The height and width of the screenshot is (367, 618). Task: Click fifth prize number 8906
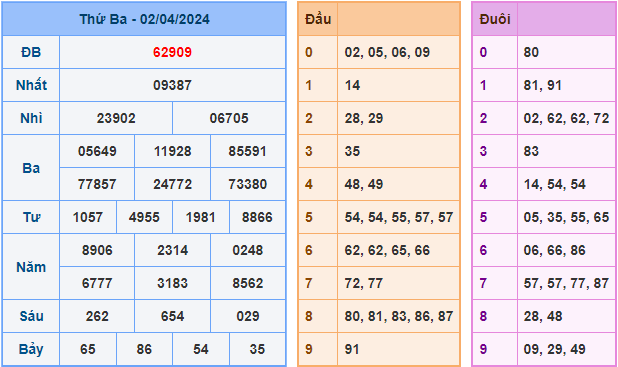pyautogui.click(x=97, y=250)
